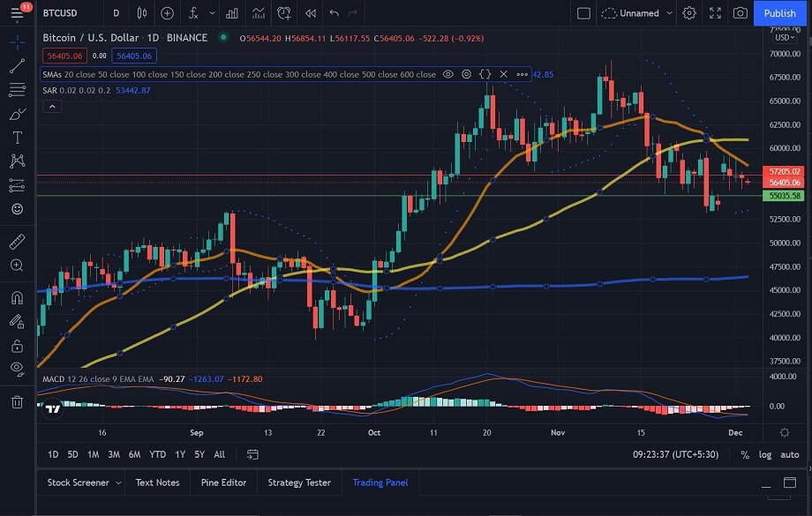Redo the last action

tap(353, 13)
